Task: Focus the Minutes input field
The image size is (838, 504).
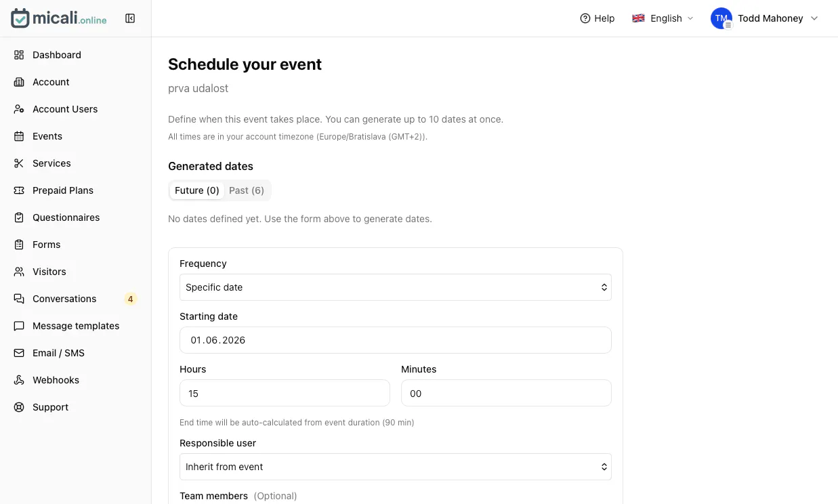Action: [x=506, y=393]
